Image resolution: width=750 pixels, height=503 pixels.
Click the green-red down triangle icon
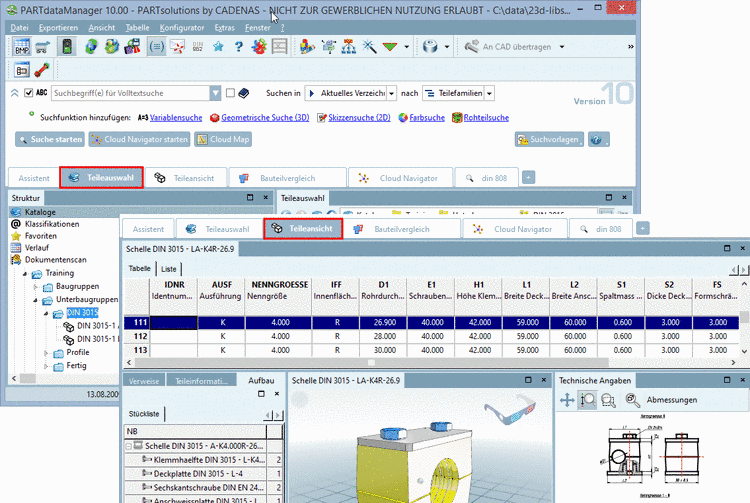coord(390,47)
